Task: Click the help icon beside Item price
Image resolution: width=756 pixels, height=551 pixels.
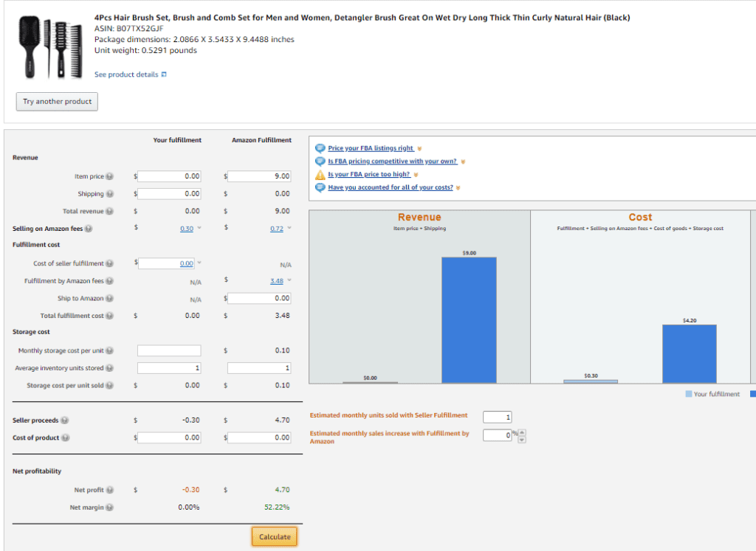Action: [109, 176]
